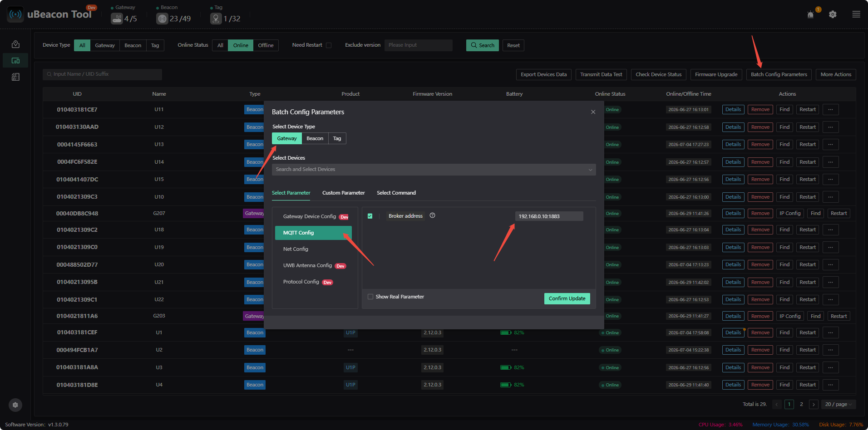
Task: Enable Show Real Parameter checkbox
Action: click(x=370, y=297)
